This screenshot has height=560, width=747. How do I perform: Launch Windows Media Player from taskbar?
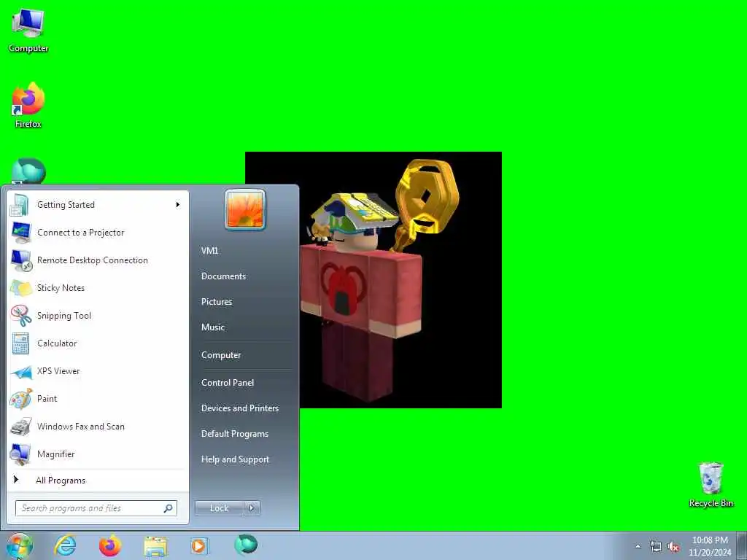tap(199, 545)
